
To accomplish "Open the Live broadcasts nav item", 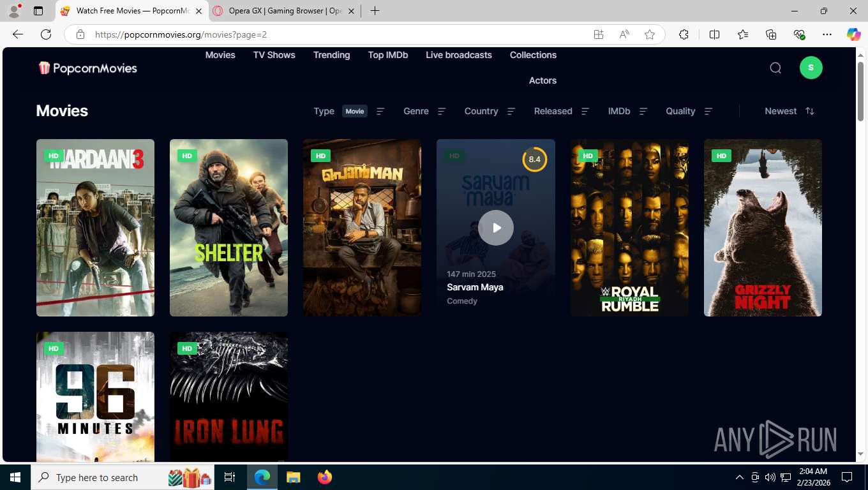I will 459,55.
